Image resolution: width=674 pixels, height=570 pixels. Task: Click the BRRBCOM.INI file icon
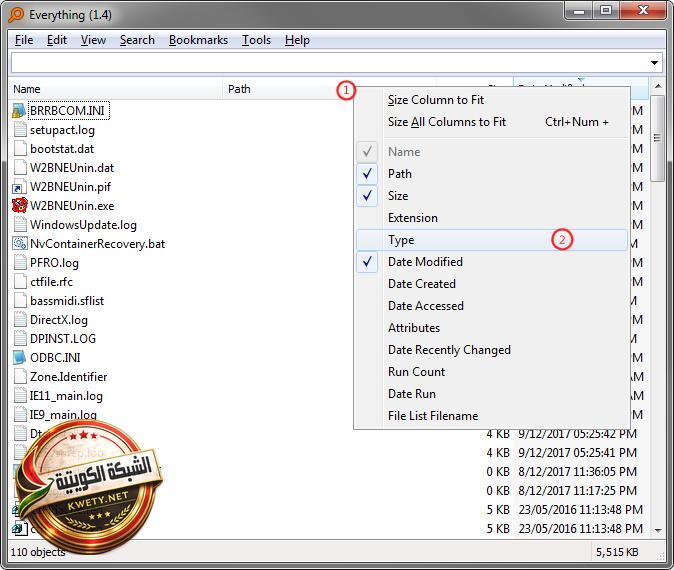[x=19, y=111]
